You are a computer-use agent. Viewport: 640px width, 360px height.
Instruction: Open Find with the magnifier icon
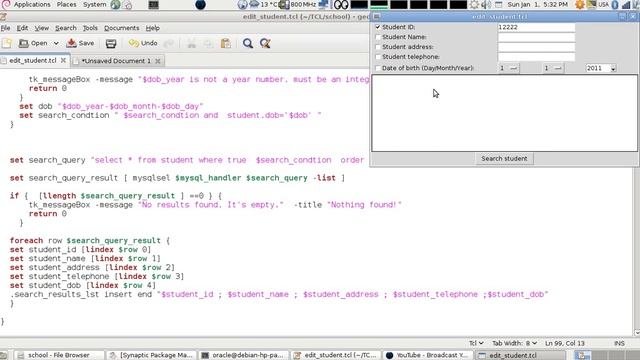pyautogui.click(x=247, y=43)
